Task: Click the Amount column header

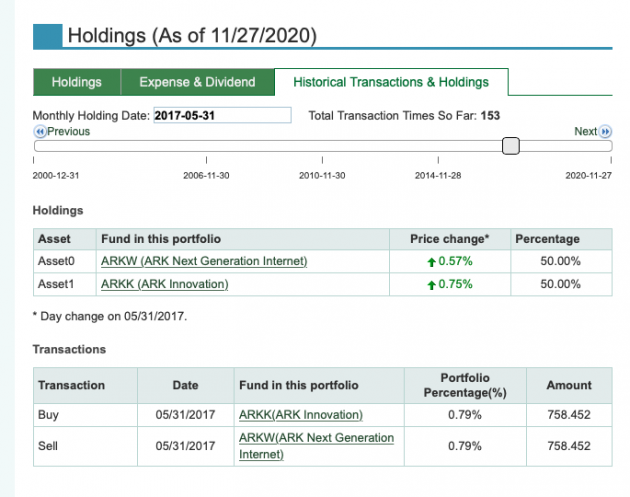Action: click(x=569, y=385)
